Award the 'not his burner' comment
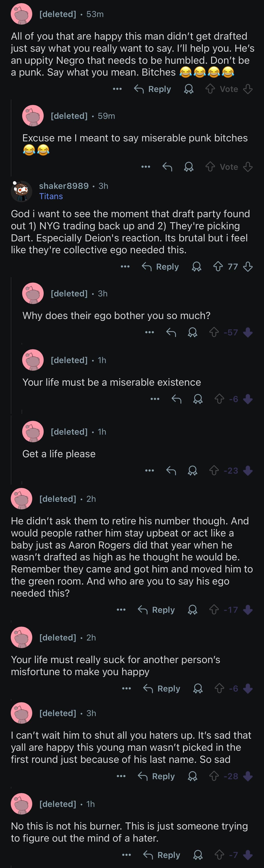Image resolution: width=264 pixels, height=868 pixels. click(198, 855)
